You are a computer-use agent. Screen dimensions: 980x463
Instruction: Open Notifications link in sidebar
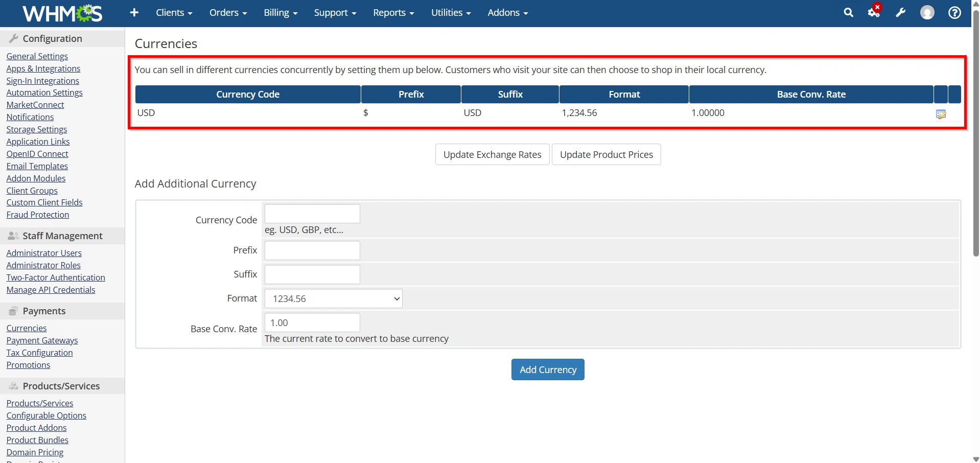pos(30,117)
